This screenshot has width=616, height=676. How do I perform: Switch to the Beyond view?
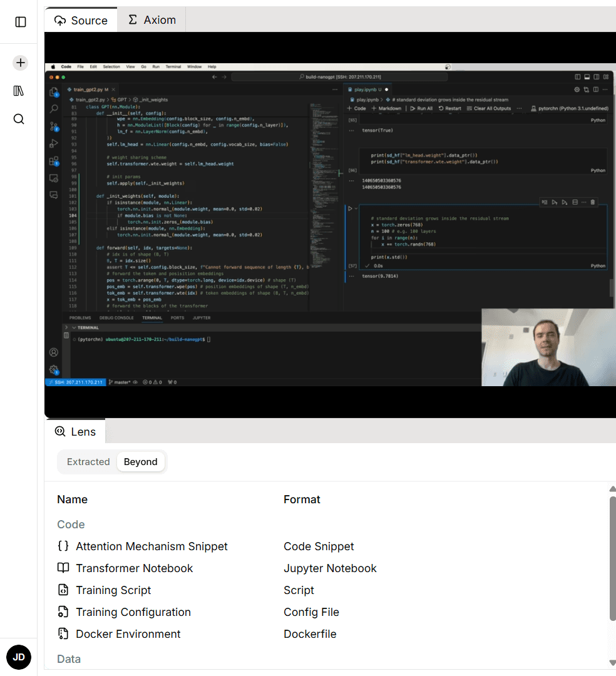[140, 462]
